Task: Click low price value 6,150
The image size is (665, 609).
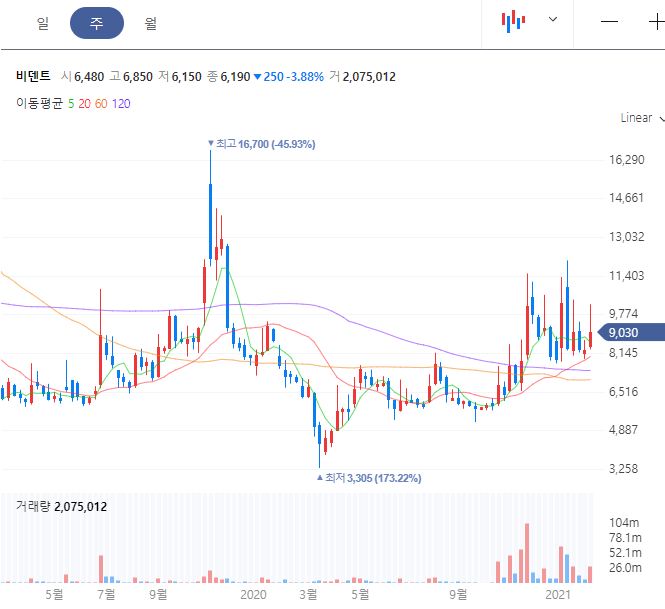Action: 187,77
